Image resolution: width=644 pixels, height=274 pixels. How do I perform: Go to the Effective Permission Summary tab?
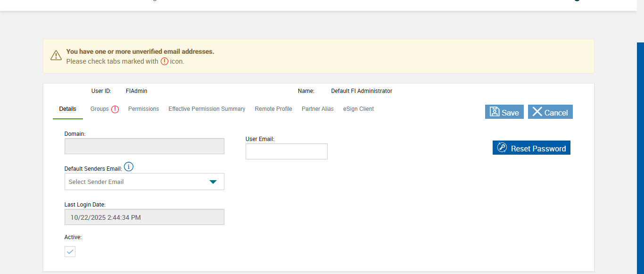[207, 109]
